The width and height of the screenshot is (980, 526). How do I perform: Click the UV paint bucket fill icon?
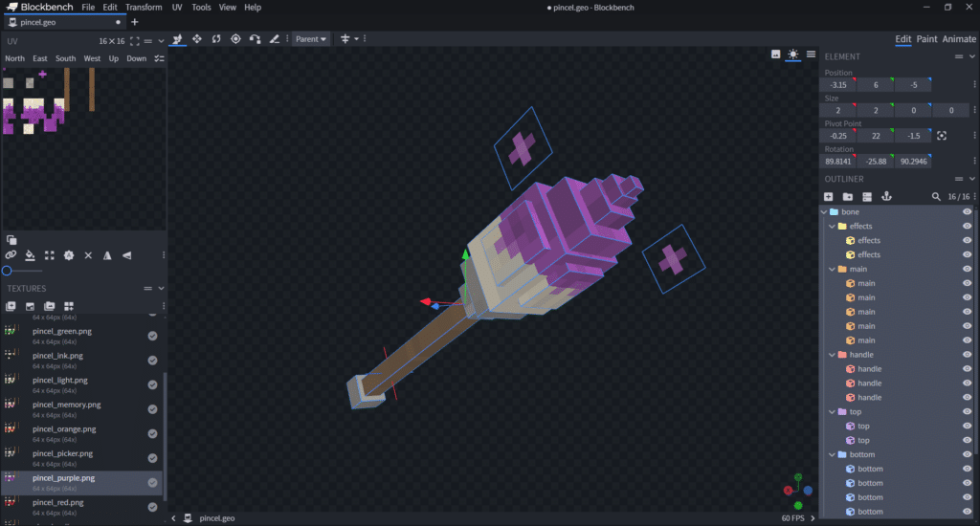[30, 255]
